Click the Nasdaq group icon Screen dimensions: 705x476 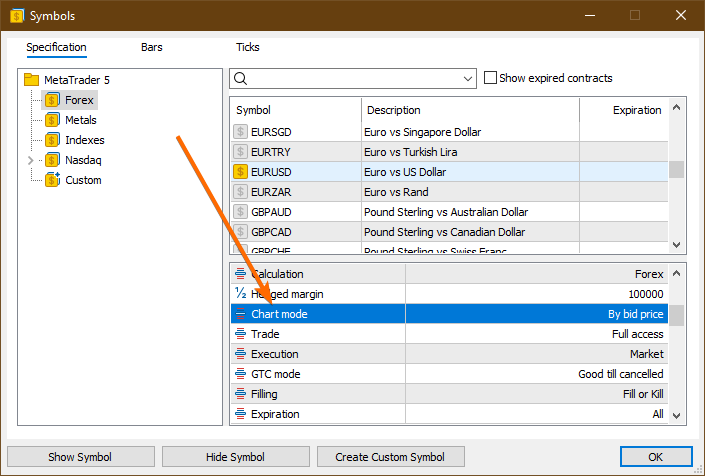[x=52, y=160]
